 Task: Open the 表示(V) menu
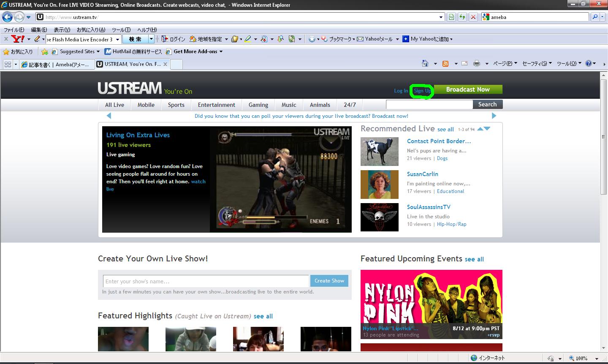click(62, 30)
